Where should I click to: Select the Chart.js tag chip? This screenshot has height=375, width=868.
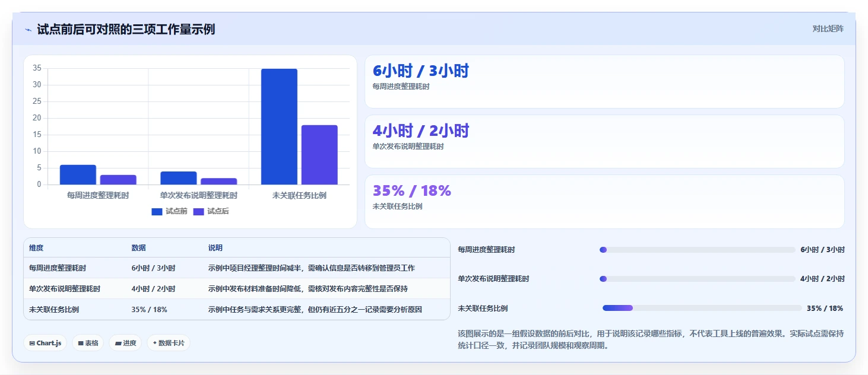45,343
